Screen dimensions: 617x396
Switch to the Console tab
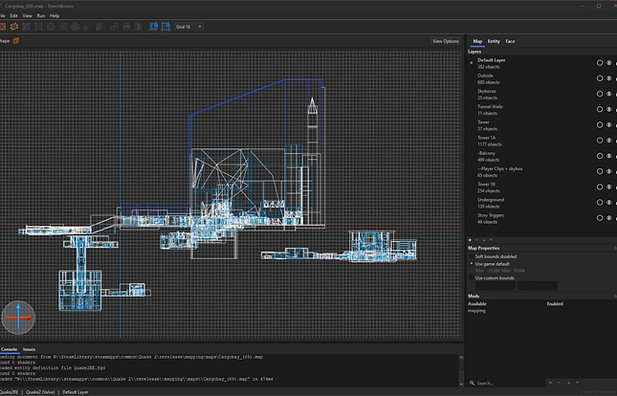click(x=9, y=349)
